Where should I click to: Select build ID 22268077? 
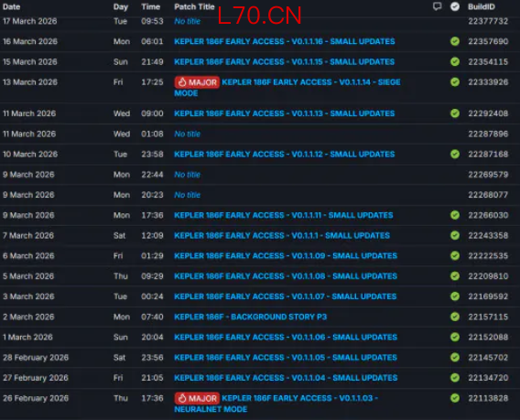488,195
